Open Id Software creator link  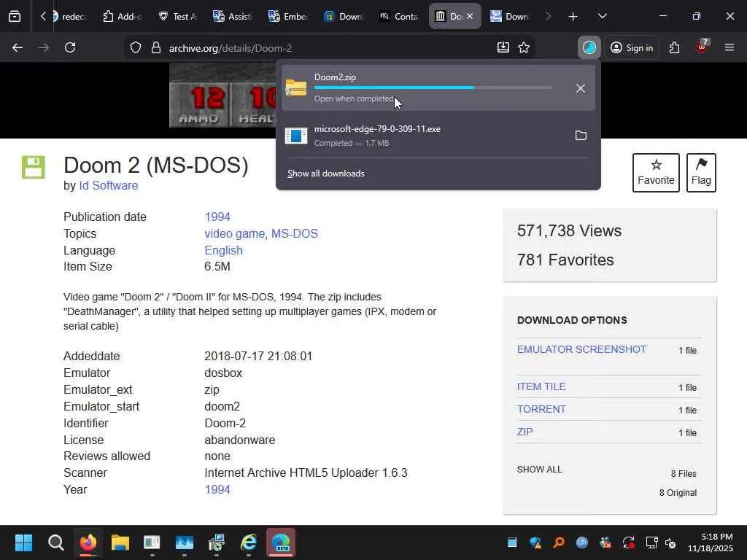click(109, 185)
